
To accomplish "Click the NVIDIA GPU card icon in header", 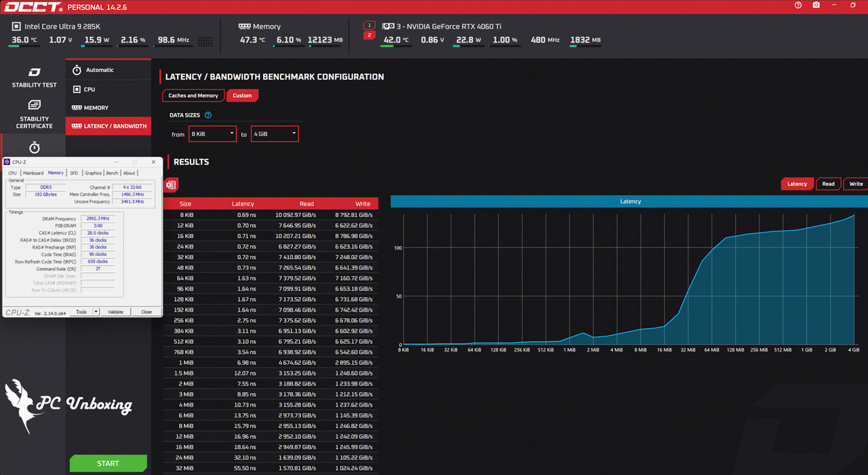I will (x=389, y=26).
